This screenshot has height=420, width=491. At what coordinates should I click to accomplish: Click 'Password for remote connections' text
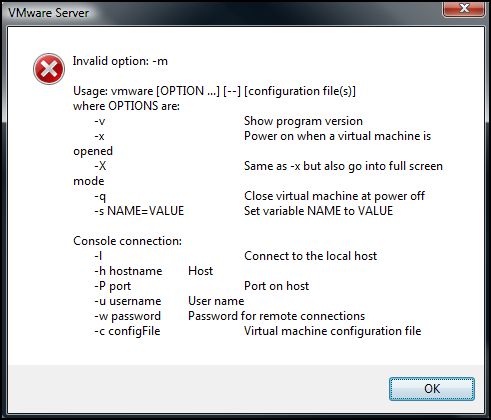pos(277,316)
